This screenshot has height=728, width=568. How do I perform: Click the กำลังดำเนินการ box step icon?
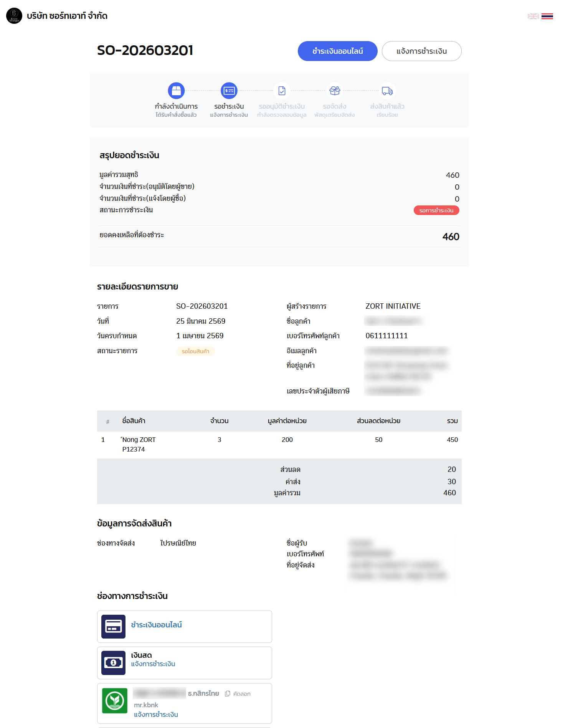[x=176, y=91]
